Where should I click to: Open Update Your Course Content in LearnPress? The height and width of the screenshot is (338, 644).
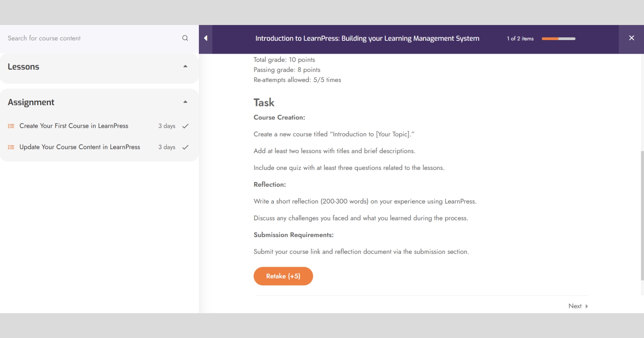click(80, 147)
